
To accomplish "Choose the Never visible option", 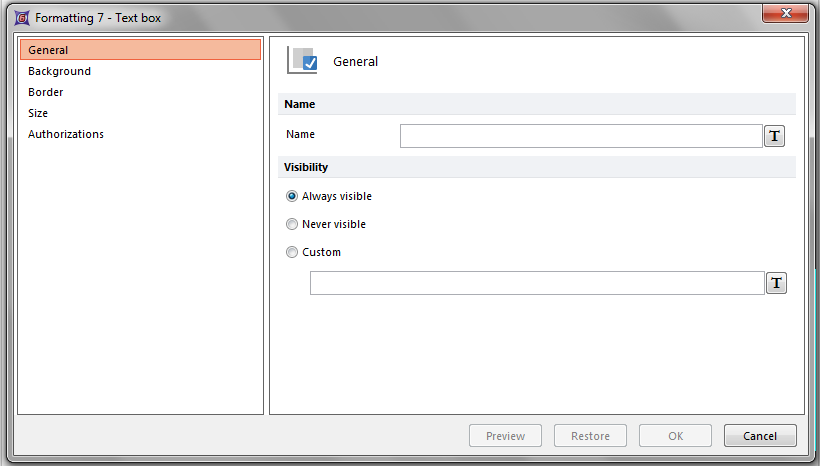I will coord(292,225).
